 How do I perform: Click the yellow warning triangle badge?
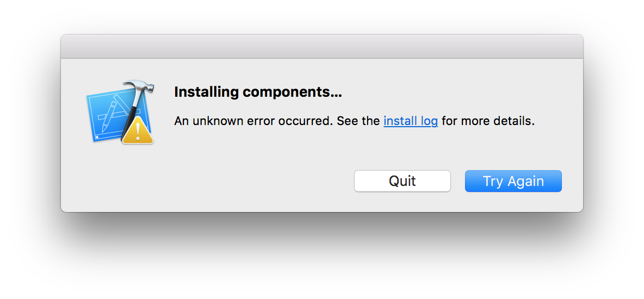pos(137,131)
